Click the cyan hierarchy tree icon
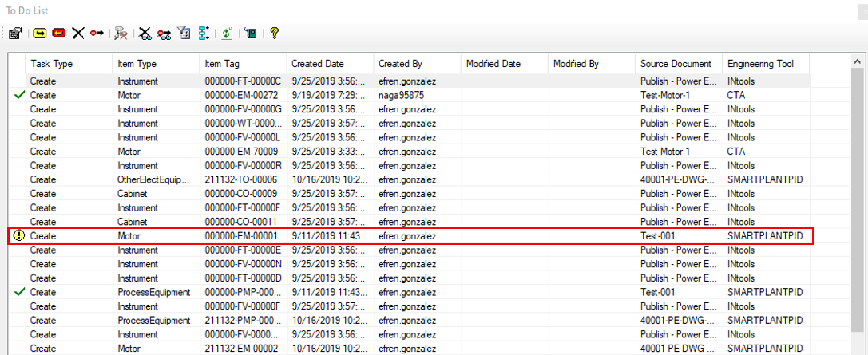Screen dimensions: 868x355 click(x=204, y=33)
